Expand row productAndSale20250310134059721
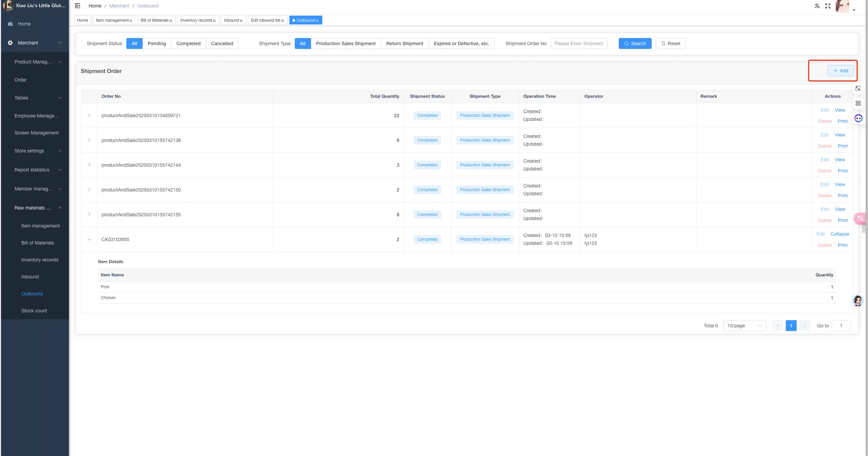The height and width of the screenshot is (456, 868). [x=89, y=115]
